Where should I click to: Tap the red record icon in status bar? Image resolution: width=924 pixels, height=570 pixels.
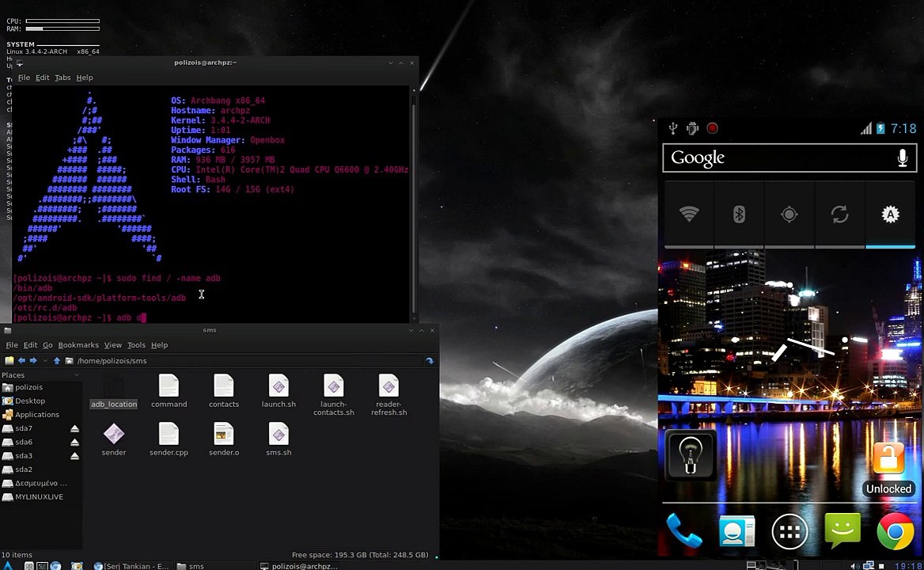tap(712, 128)
